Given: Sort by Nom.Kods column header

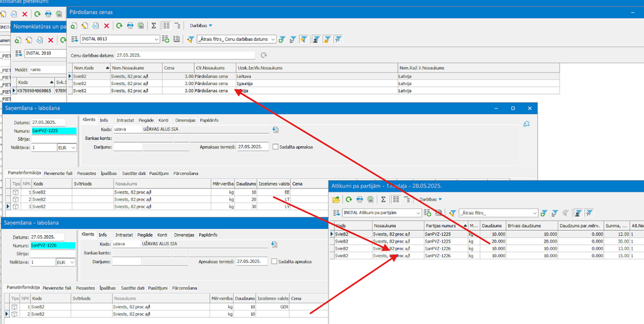Looking at the screenshot, I should [91, 67].
